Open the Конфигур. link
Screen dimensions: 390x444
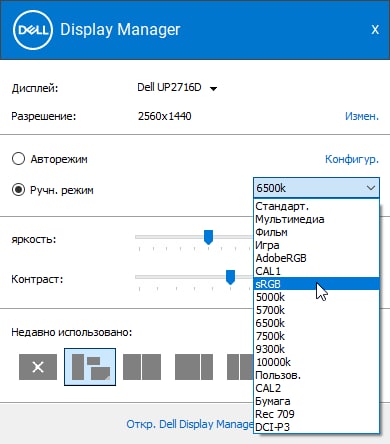(352, 159)
